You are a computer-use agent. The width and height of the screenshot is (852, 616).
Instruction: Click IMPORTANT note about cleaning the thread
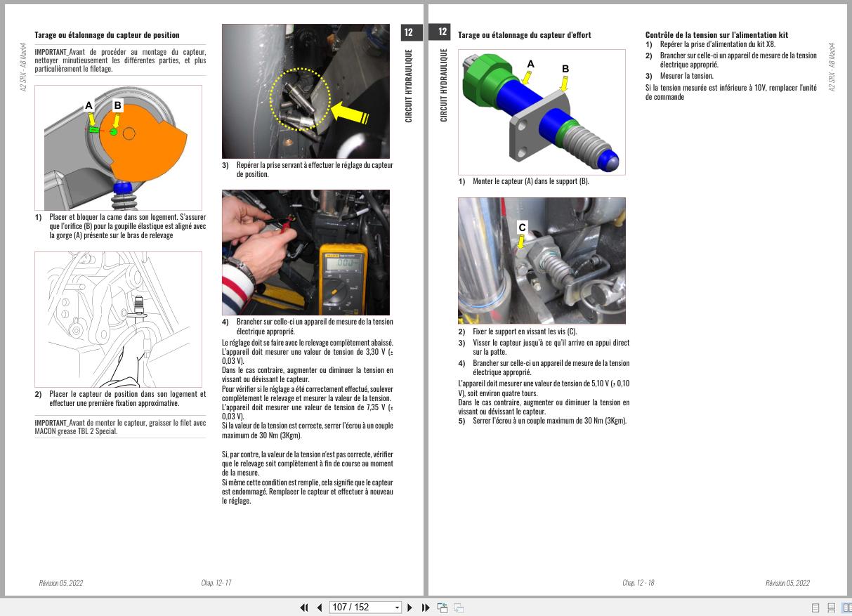(x=120, y=60)
